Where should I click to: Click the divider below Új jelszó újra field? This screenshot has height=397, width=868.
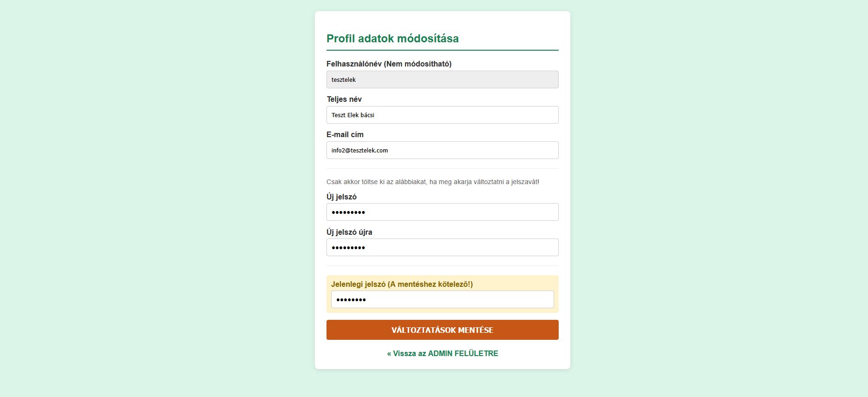[x=442, y=265]
